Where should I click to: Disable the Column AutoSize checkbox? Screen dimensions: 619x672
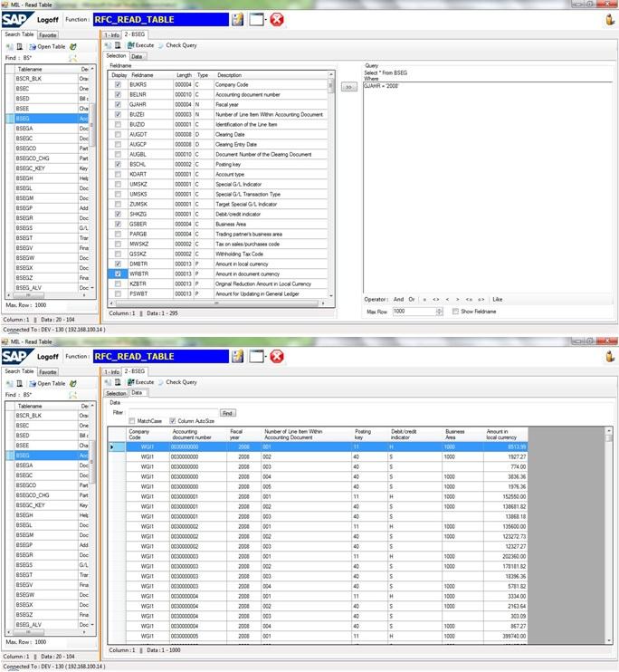tap(173, 421)
